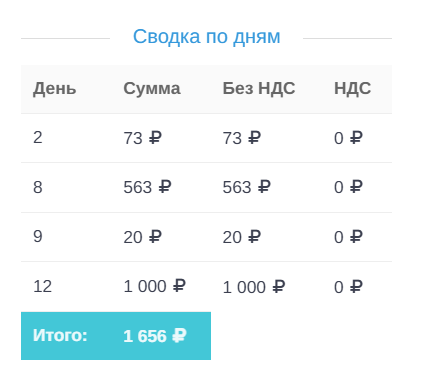Screen dimensions: 434x386
Task: Click the НДС value for day 8
Action: (348, 187)
